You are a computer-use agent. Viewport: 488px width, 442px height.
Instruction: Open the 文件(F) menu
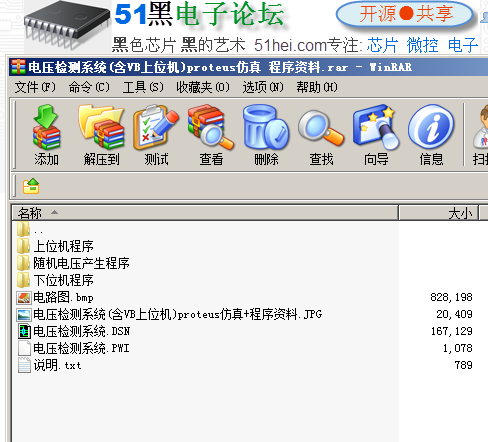coord(35,87)
